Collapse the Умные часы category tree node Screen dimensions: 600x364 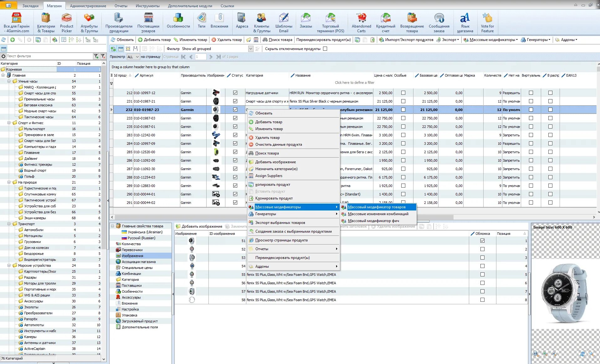point(9,81)
